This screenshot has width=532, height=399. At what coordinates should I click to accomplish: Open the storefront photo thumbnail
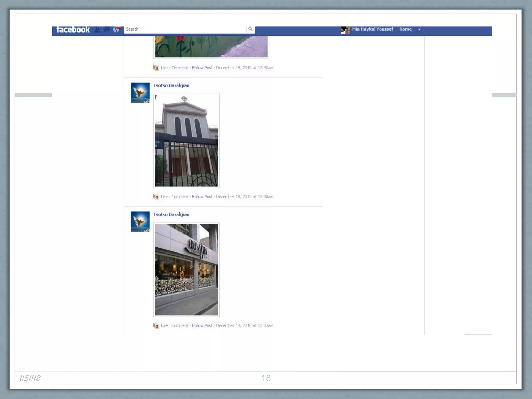point(186,270)
